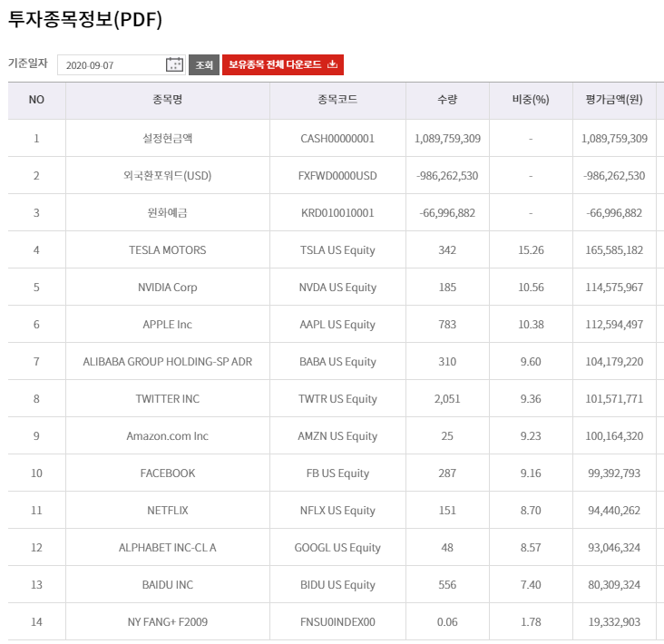Select ALIBABA GROUP HOLDING-SP ADR cell

[x=168, y=362]
